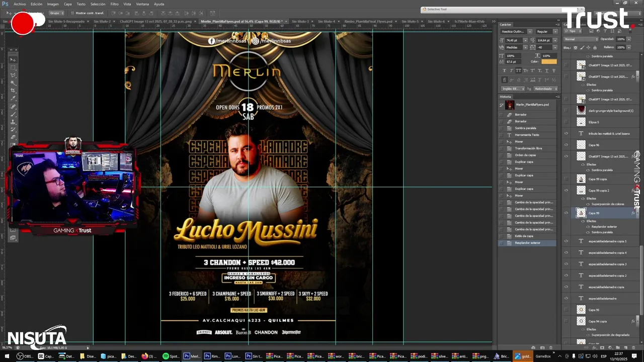The image size is (644, 362).
Task: Open anti-aliasing dropdown showing Redondeado
Action: click(x=546, y=88)
